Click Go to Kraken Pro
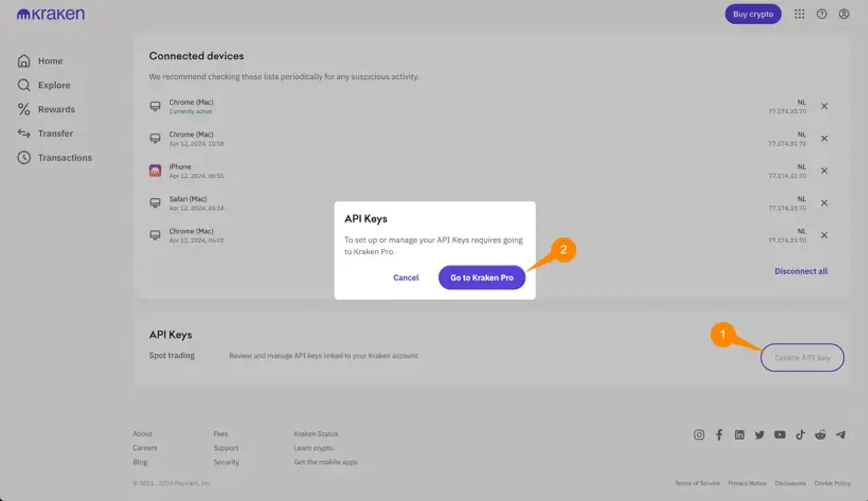The height and width of the screenshot is (501, 868). (x=481, y=277)
